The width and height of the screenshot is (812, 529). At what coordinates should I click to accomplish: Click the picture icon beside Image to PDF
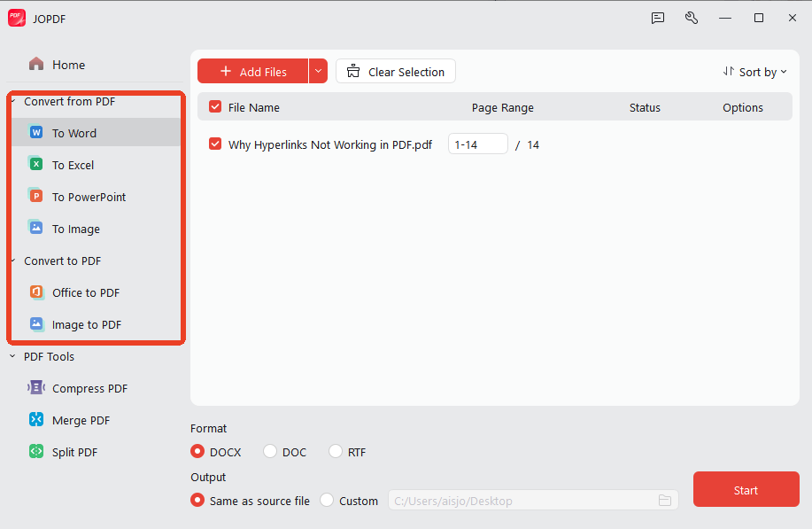(x=36, y=323)
